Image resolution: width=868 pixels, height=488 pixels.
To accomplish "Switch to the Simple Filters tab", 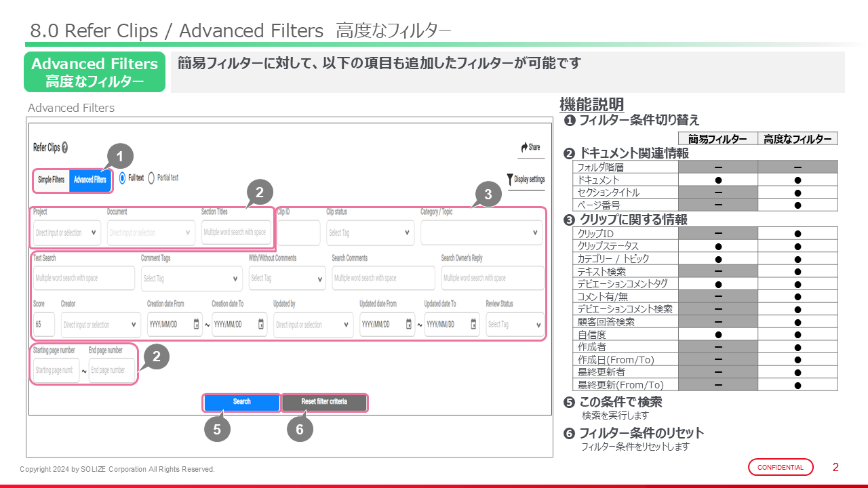I will click(x=52, y=180).
